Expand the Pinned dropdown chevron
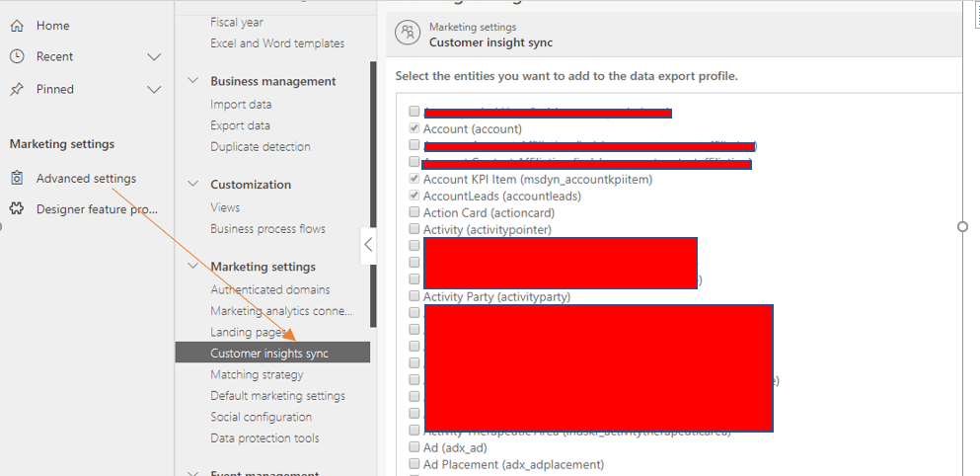This screenshot has width=980, height=476. click(154, 89)
